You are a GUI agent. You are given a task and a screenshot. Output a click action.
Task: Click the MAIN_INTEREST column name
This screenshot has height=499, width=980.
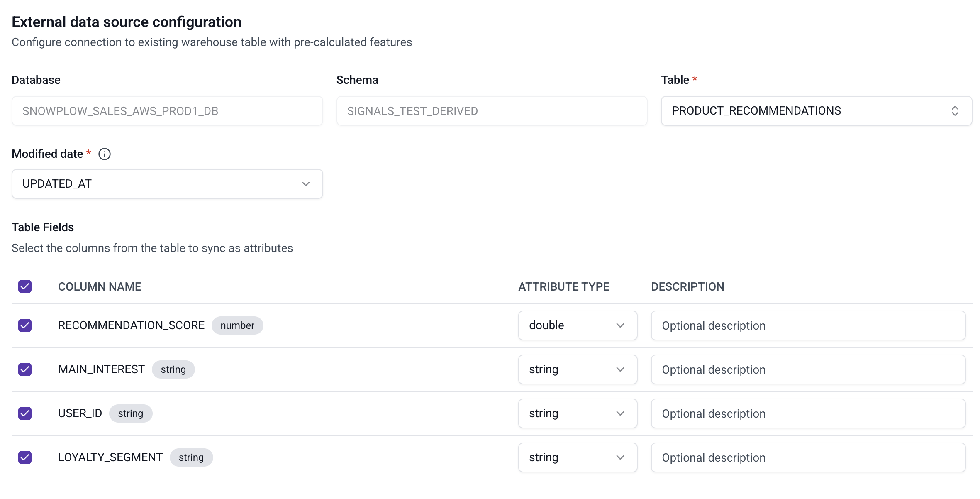point(101,369)
